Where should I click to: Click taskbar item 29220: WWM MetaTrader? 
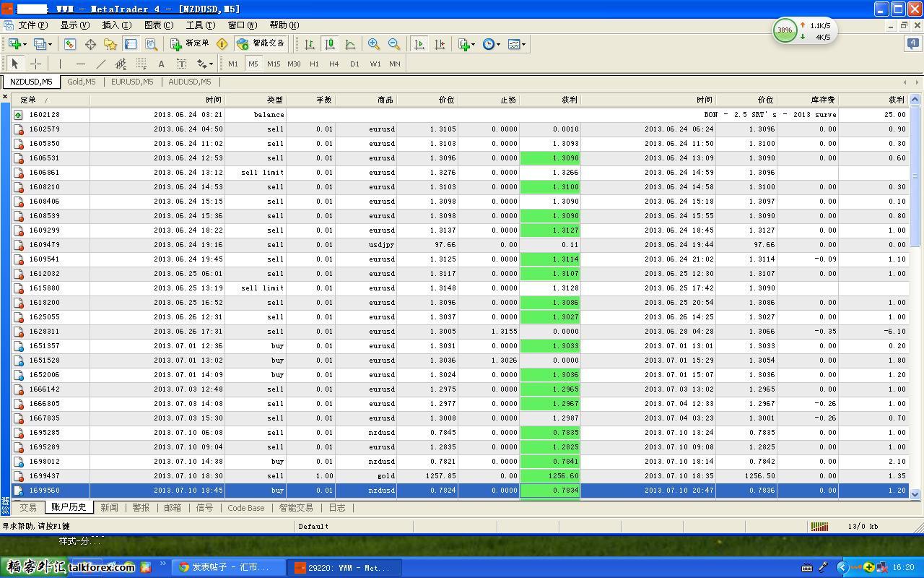(x=344, y=568)
